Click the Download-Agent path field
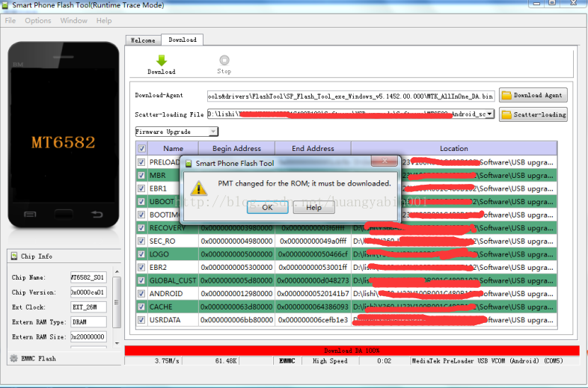Screen dimensions: 588x388 pyautogui.click(x=351, y=96)
